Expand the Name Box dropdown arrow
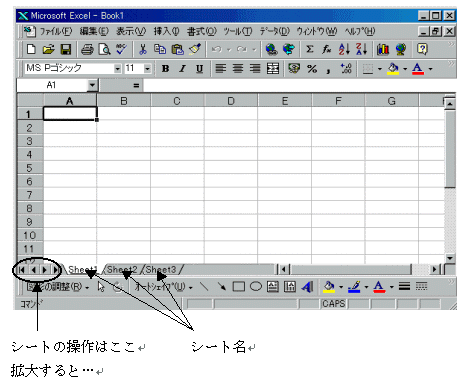The width and height of the screenshot is (476, 380). pos(92,85)
